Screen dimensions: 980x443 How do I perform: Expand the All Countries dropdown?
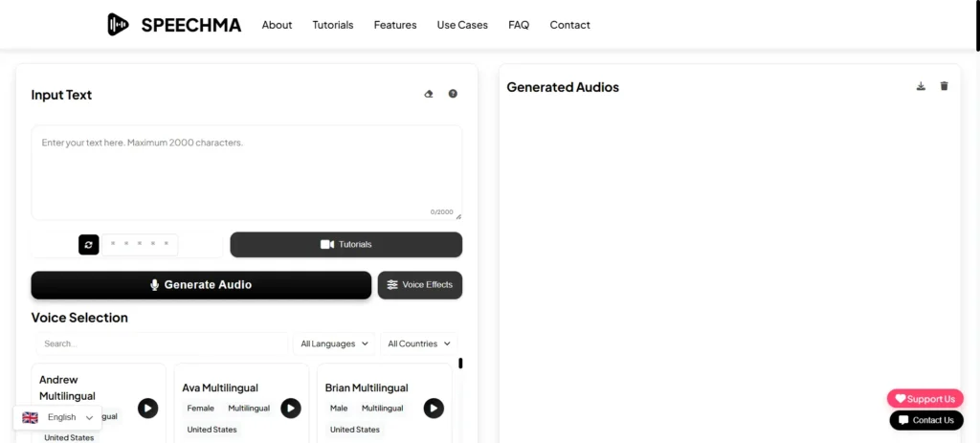click(418, 343)
